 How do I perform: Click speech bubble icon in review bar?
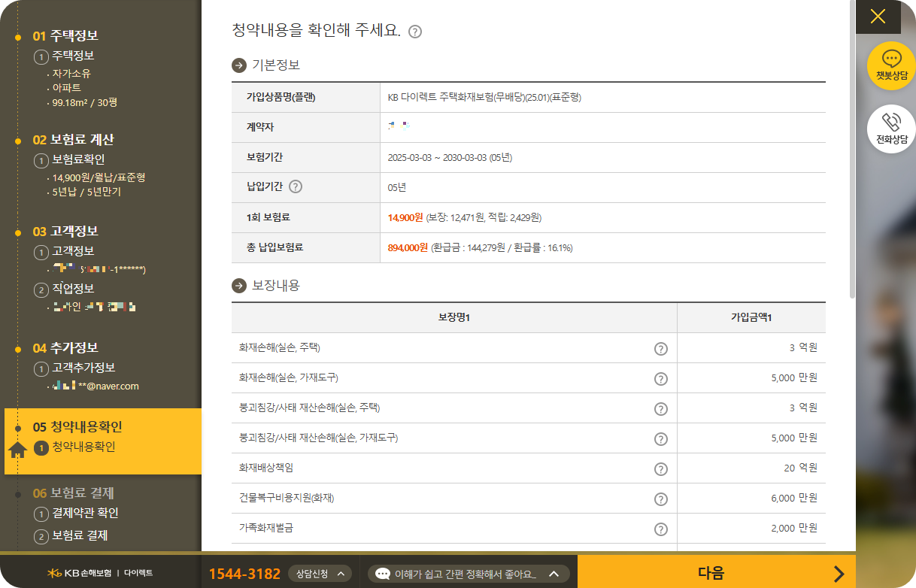coord(383,574)
